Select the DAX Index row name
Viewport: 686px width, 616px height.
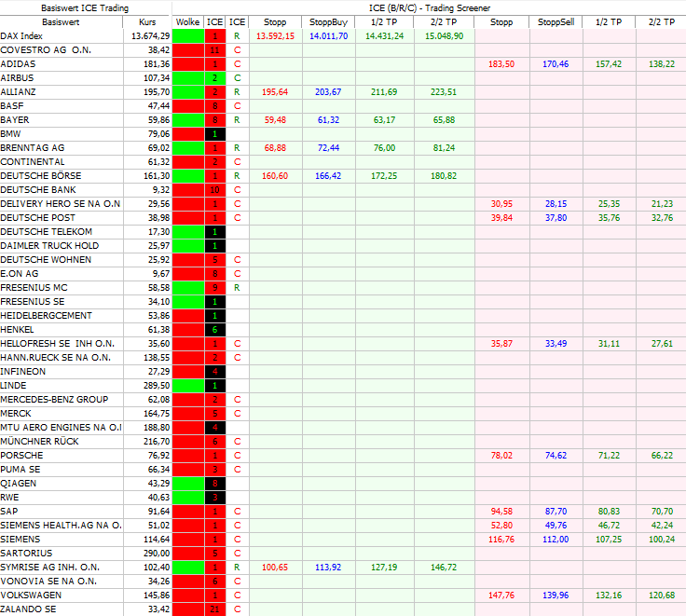pyautogui.click(x=21, y=35)
